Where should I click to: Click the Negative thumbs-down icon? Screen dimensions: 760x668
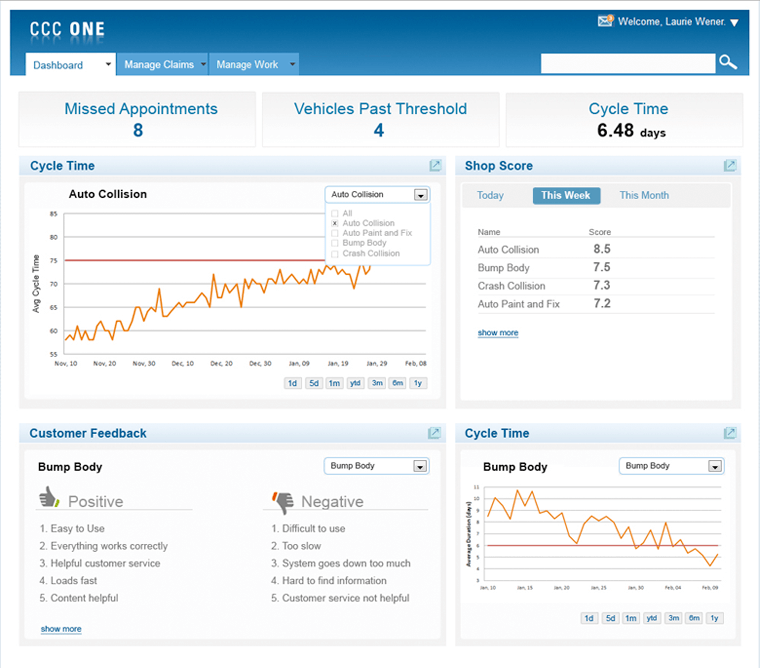[x=283, y=503]
